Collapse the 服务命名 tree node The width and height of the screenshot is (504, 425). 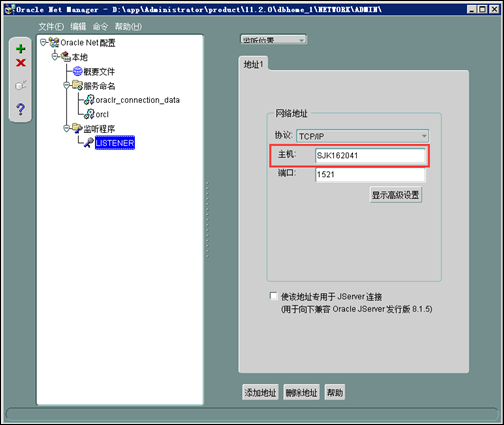tap(66, 85)
